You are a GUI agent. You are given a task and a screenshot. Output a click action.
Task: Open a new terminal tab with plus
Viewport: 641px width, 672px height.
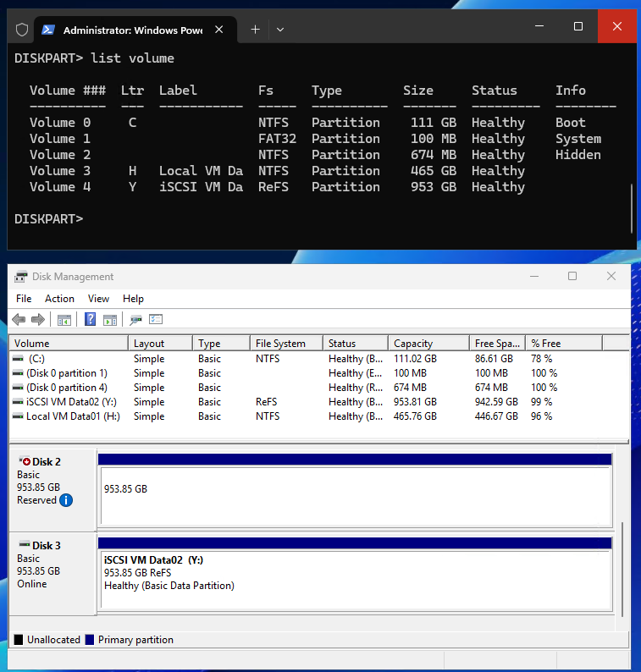255,29
